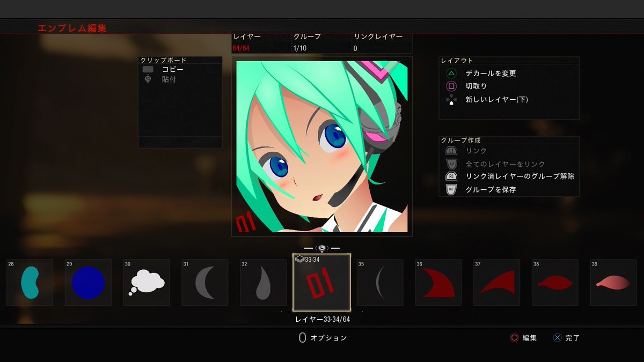Click the cross button icon for 完了
The height and width of the screenshot is (362, 644).
pyautogui.click(x=557, y=338)
